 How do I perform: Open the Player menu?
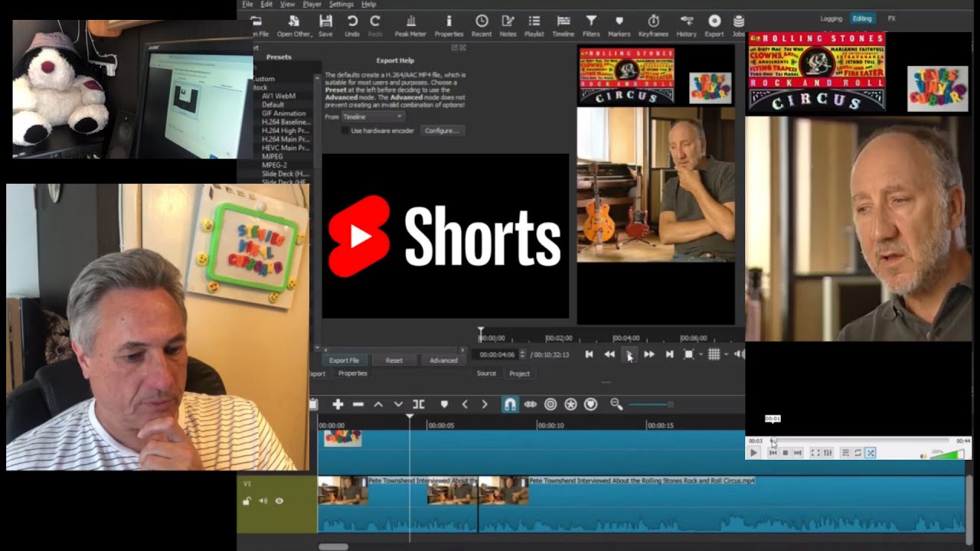312,5
